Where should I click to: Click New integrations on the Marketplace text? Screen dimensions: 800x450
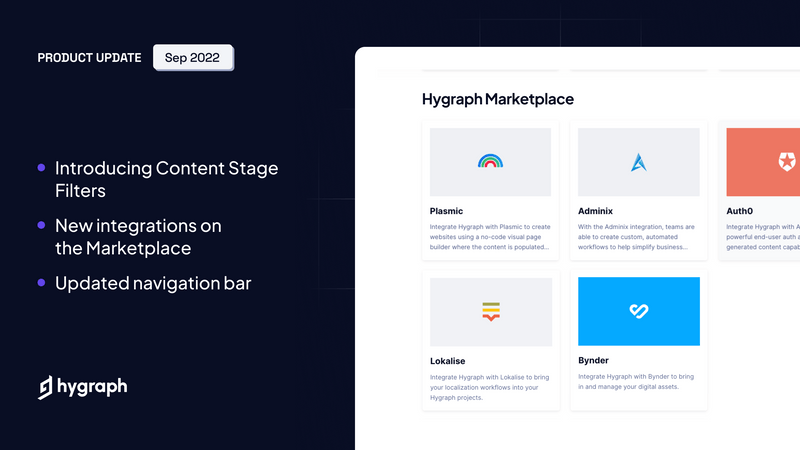click(138, 237)
